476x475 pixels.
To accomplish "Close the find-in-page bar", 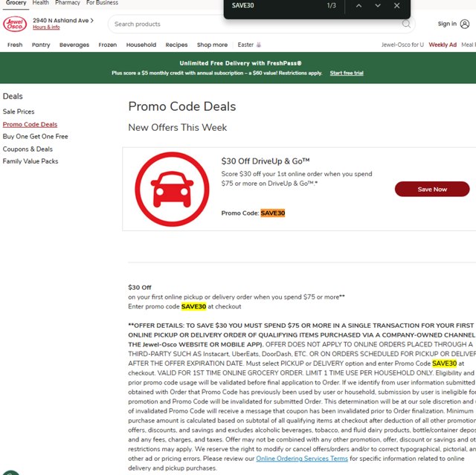I will point(396,6).
